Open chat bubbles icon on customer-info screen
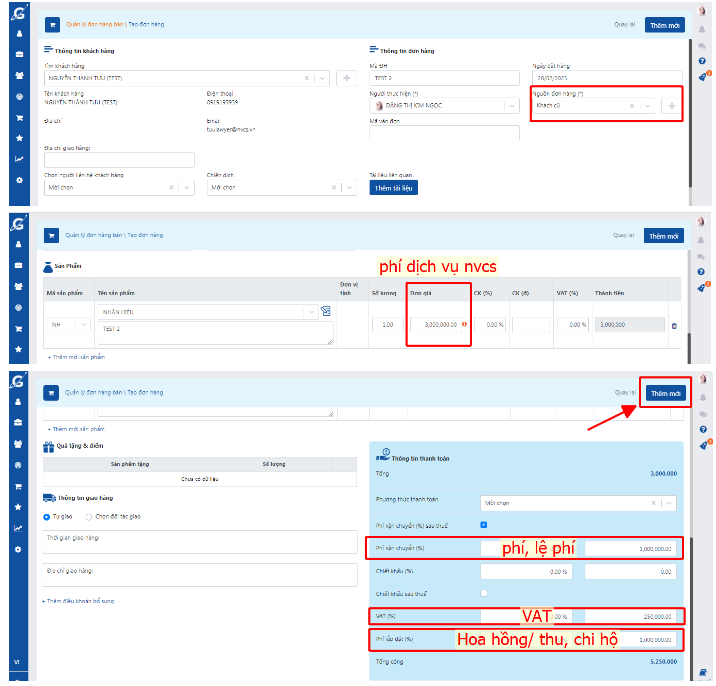The width and height of the screenshot is (716, 686). tap(702, 46)
